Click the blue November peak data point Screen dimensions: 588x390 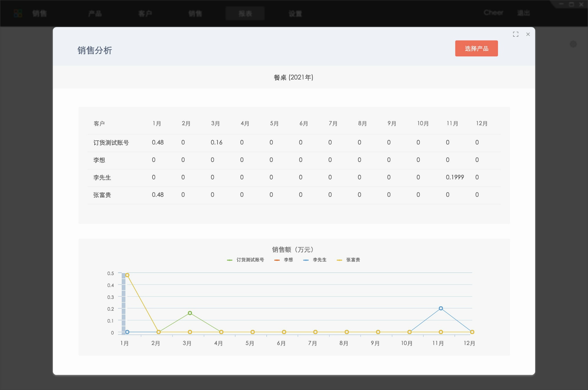click(441, 308)
